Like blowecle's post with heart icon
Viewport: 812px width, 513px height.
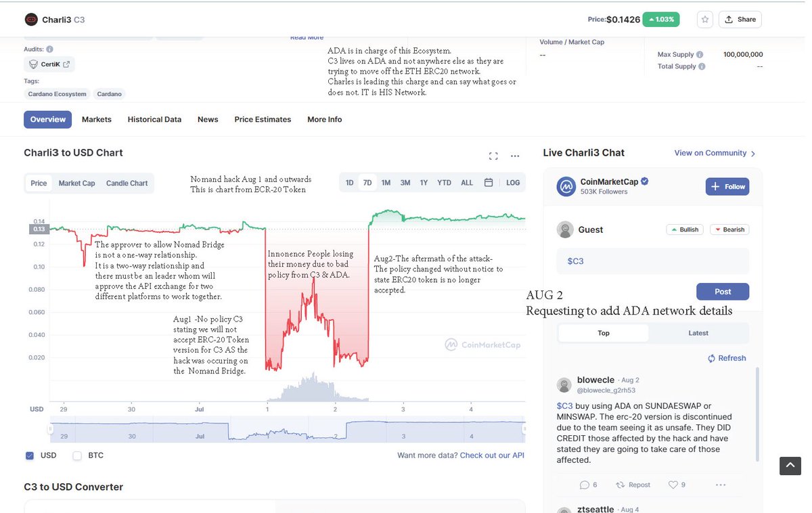[x=677, y=485]
